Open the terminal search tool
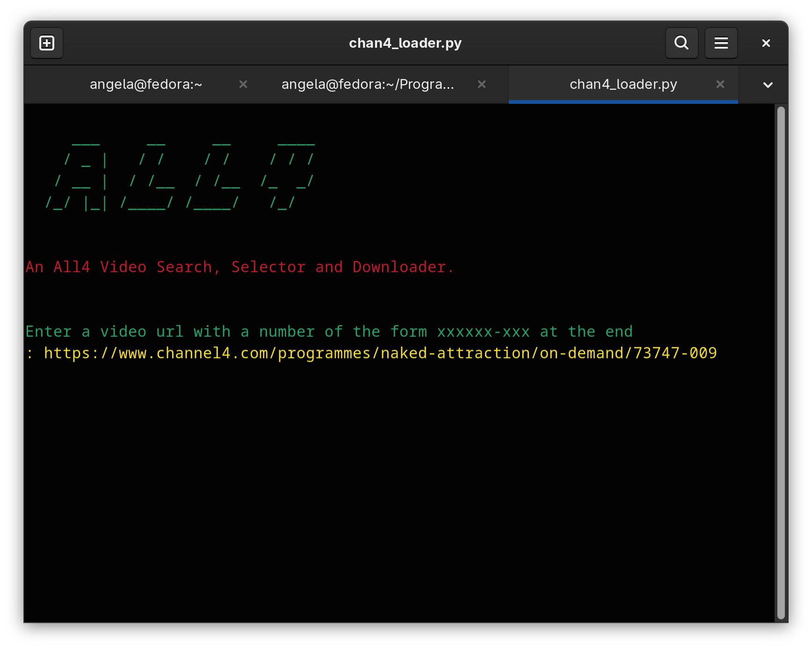 [x=681, y=43]
